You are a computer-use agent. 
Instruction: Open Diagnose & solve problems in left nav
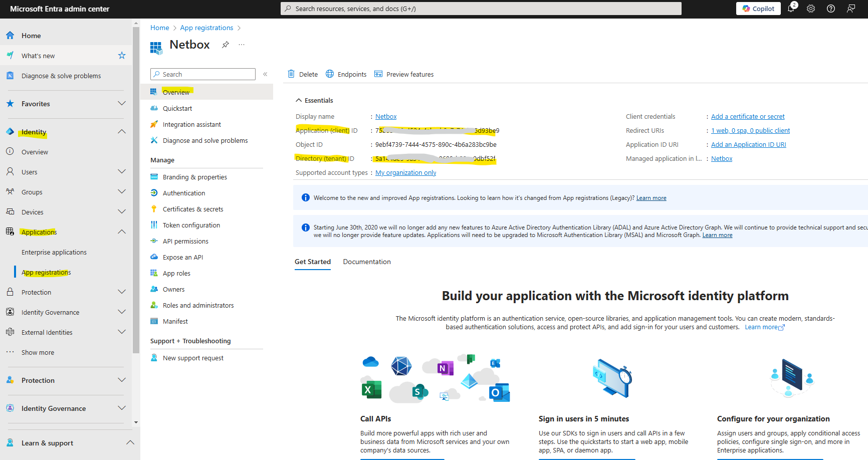(x=61, y=76)
